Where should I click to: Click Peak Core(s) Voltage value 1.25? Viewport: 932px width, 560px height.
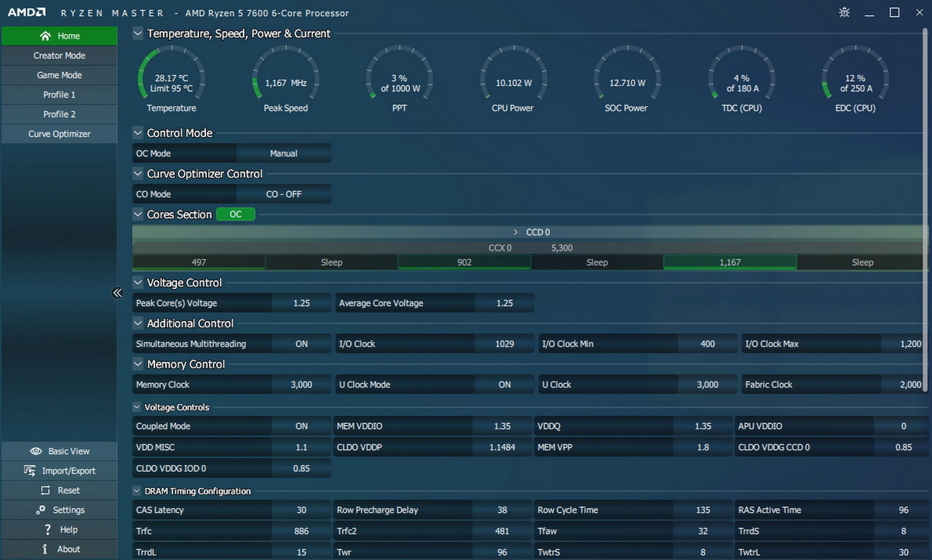click(x=301, y=303)
